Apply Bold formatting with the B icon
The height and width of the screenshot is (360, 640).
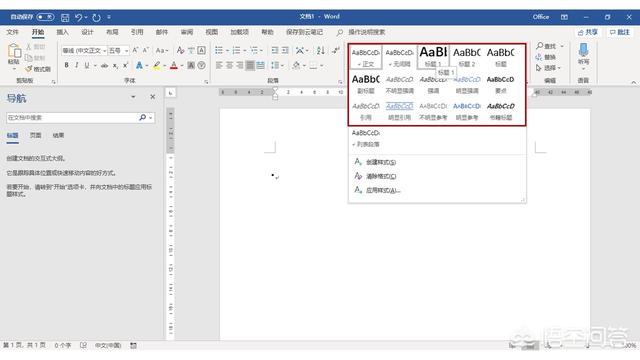click(x=67, y=65)
